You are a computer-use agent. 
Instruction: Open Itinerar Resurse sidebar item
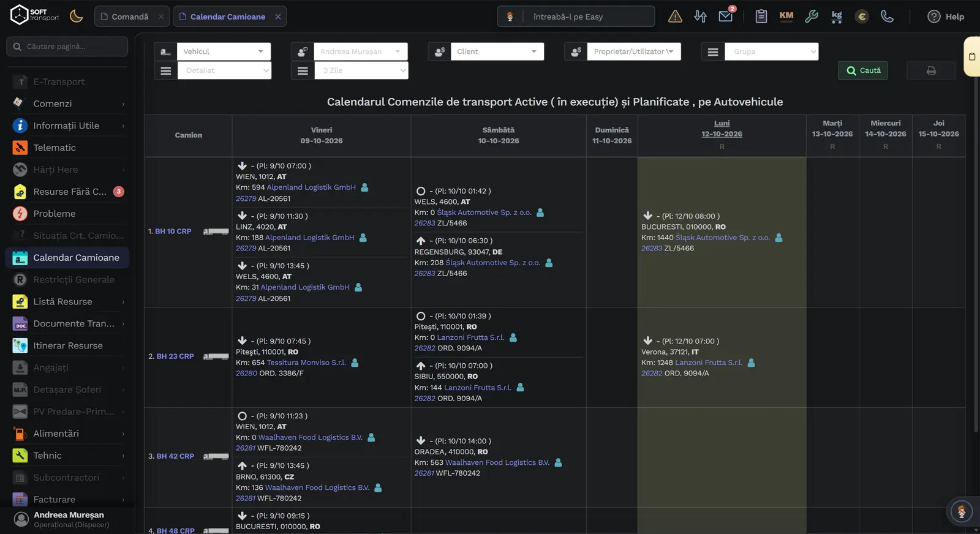coord(67,345)
